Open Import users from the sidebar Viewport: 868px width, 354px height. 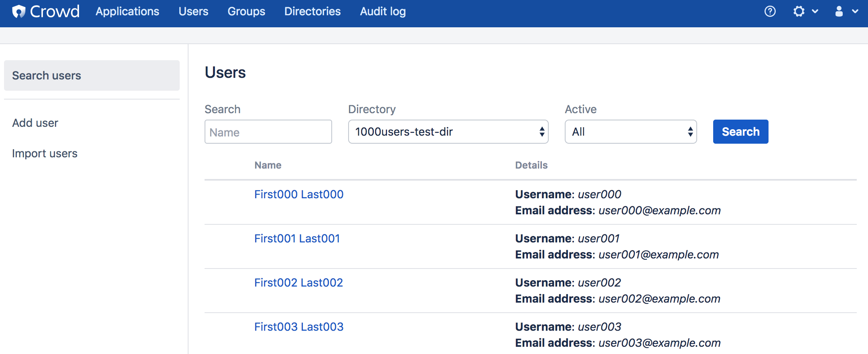coord(45,153)
